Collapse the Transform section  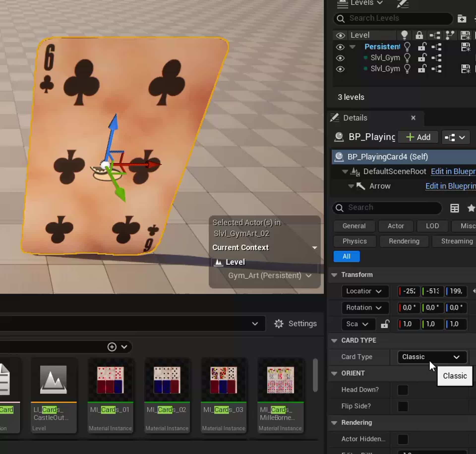point(334,275)
